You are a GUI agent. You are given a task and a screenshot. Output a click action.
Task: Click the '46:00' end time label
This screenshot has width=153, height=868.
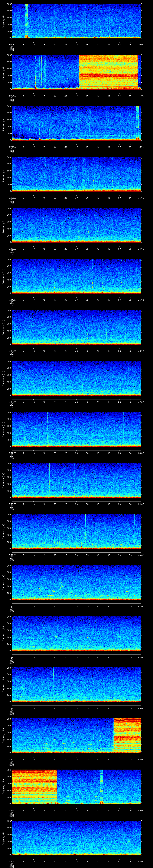141,861
